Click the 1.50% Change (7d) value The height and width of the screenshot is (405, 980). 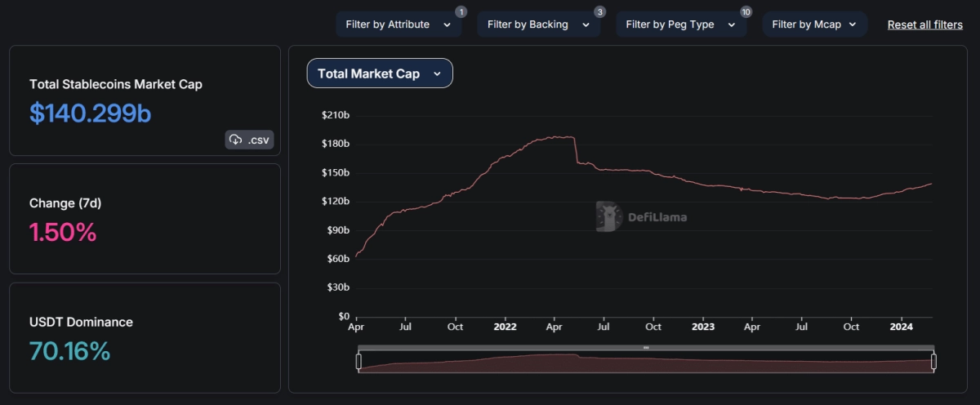click(x=63, y=233)
